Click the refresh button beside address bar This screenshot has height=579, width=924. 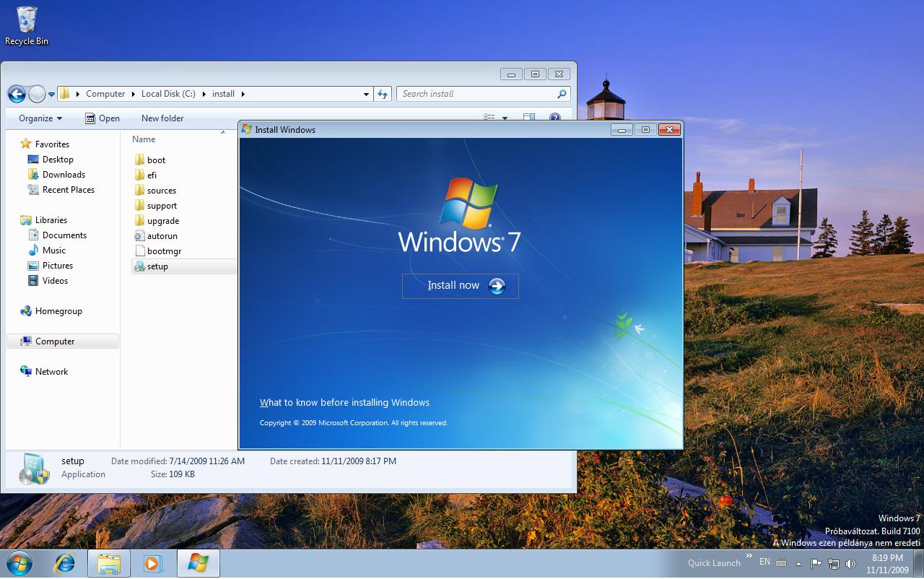pos(383,94)
